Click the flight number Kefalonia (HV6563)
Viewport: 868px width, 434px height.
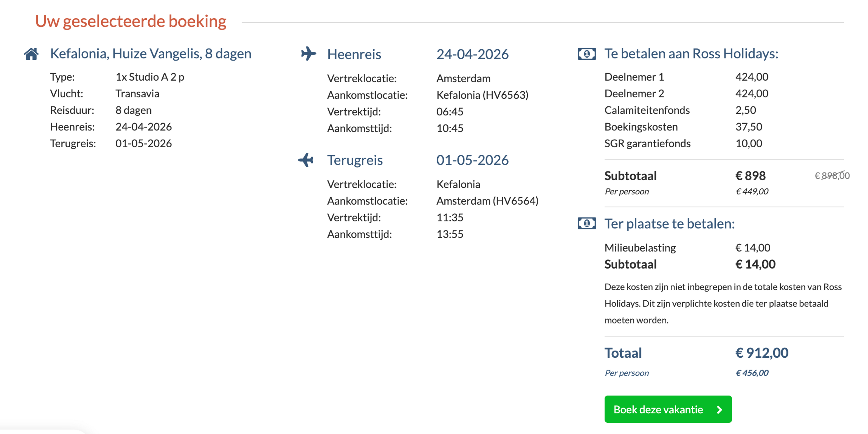(482, 95)
